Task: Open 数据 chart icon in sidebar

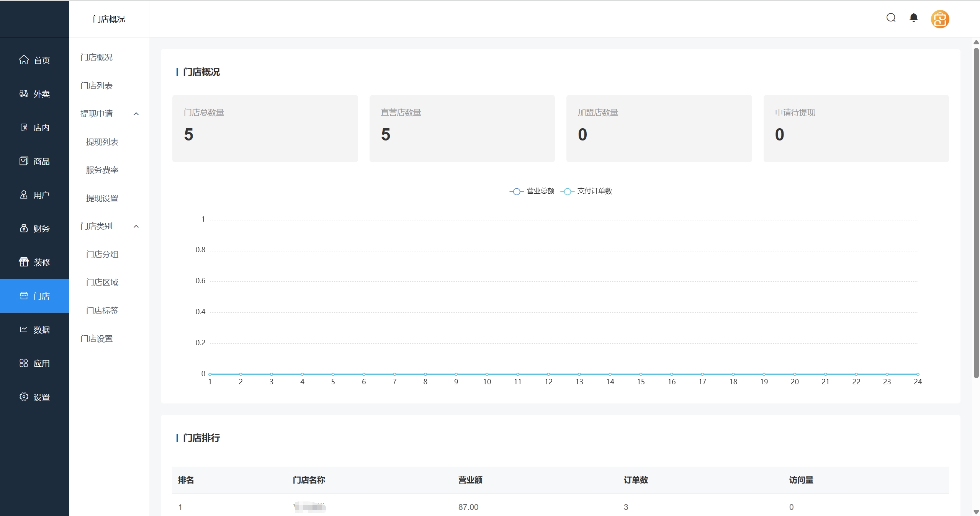Action: tap(24, 330)
